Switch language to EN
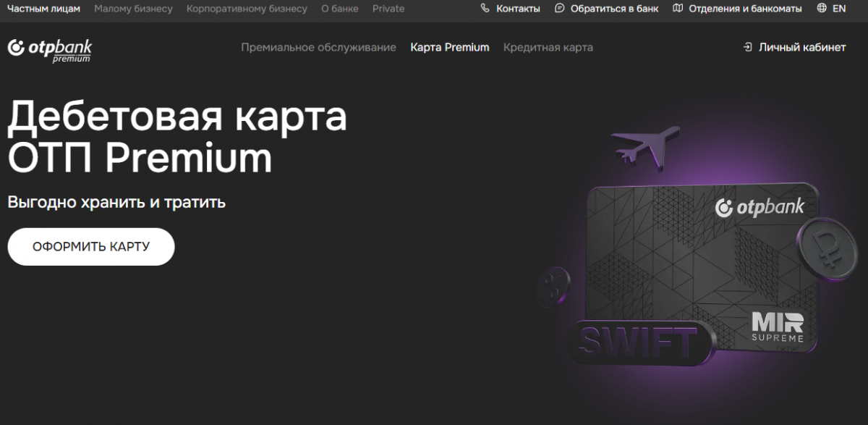This screenshot has width=868, height=425. click(839, 9)
